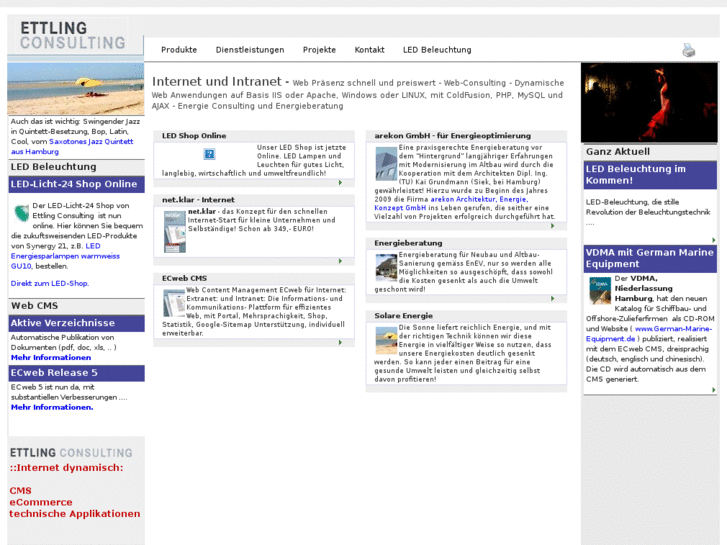Click the LED Shop Online box title
The height and width of the screenshot is (545, 727).
(194, 136)
